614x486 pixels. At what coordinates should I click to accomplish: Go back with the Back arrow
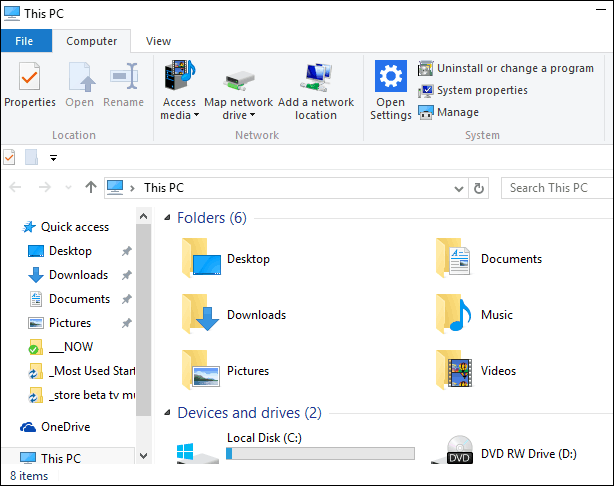[15, 187]
